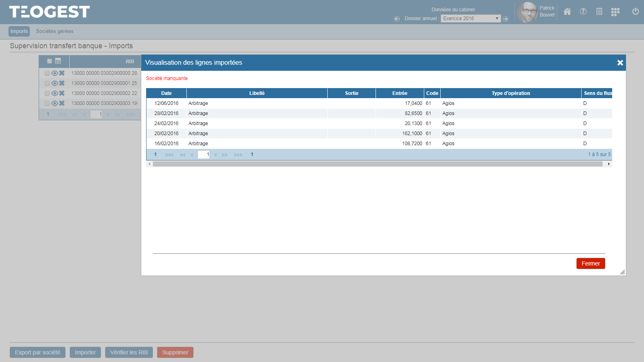Open the Exercice 2016 dropdown

[x=471, y=19]
